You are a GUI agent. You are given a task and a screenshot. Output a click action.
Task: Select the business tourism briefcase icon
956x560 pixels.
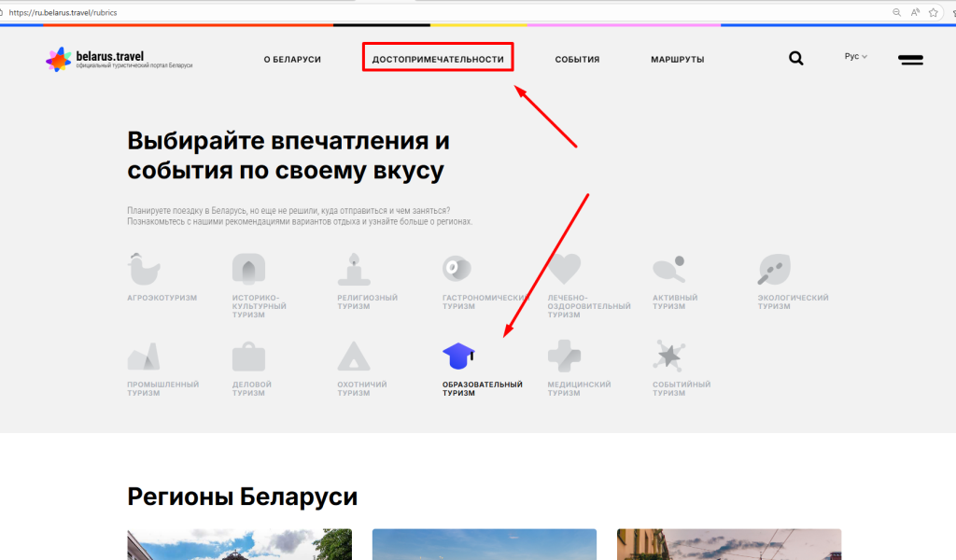tap(248, 356)
